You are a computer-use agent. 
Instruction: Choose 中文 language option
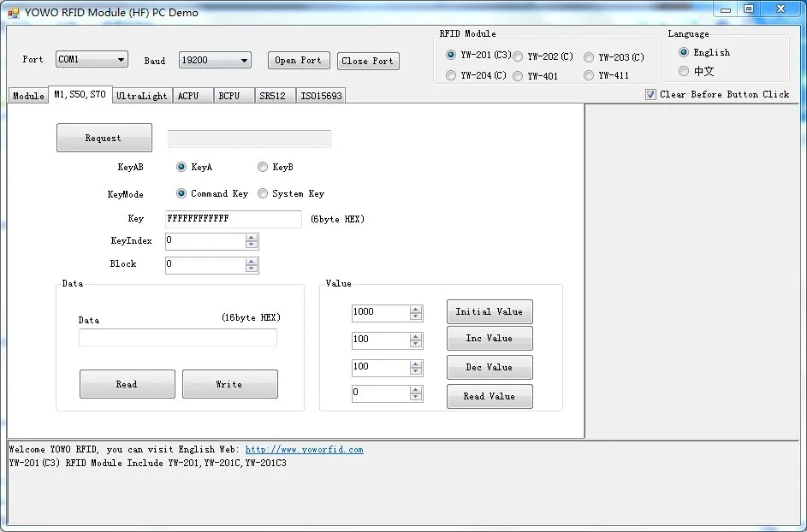click(x=684, y=71)
